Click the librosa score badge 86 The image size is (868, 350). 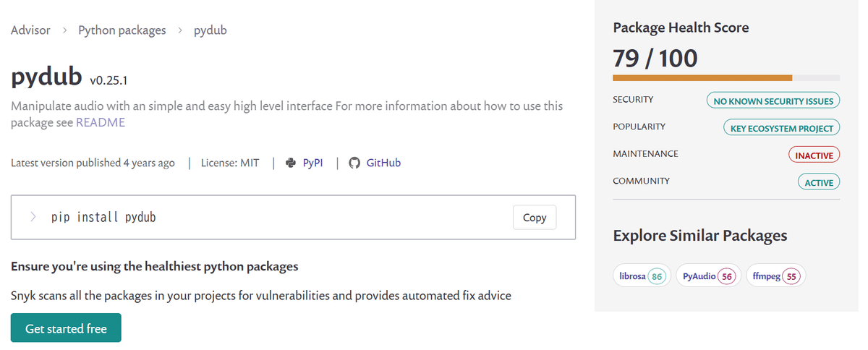coord(657,276)
